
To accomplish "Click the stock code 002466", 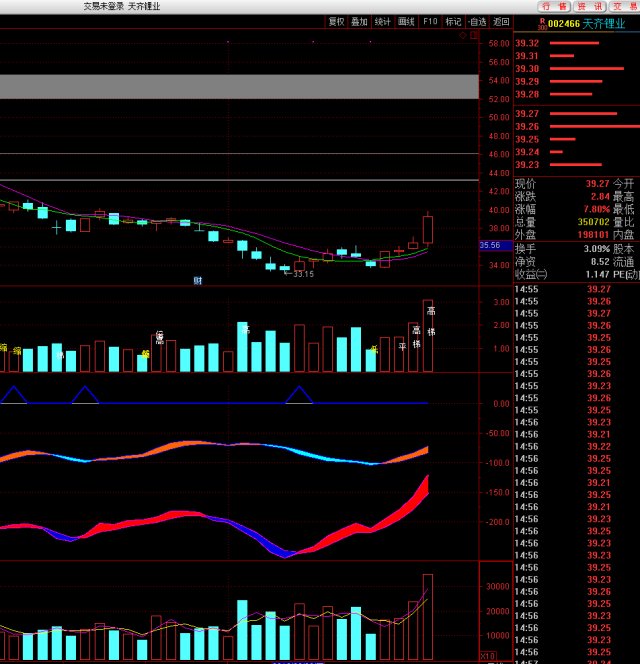I will pos(565,23).
